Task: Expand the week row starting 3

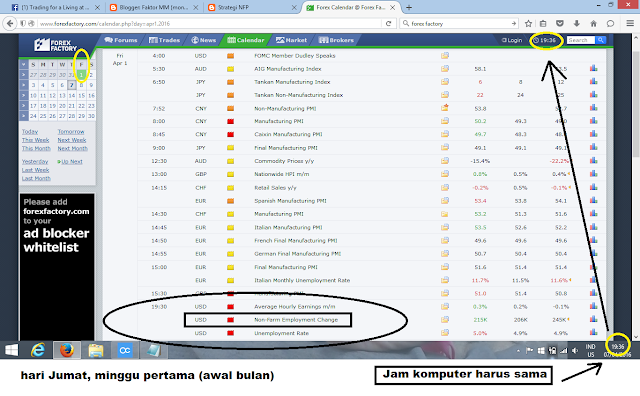Action: (x=23, y=85)
